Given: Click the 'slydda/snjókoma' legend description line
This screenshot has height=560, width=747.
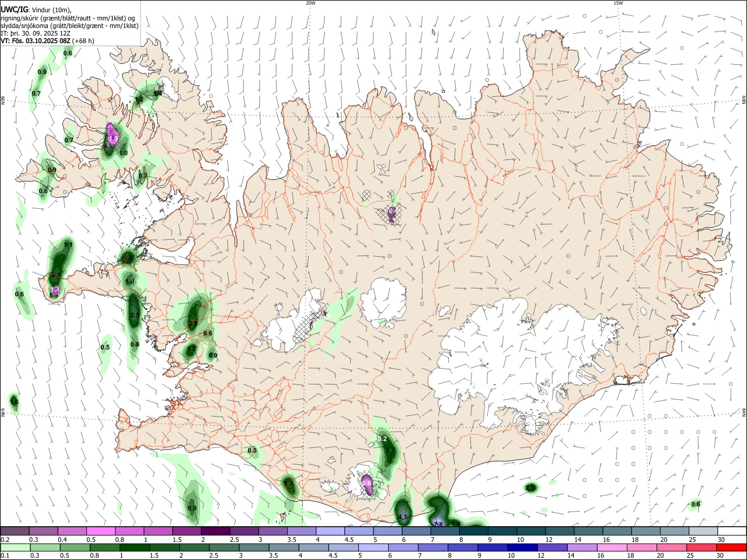Looking at the screenshot, I should (x=69, y=26).
